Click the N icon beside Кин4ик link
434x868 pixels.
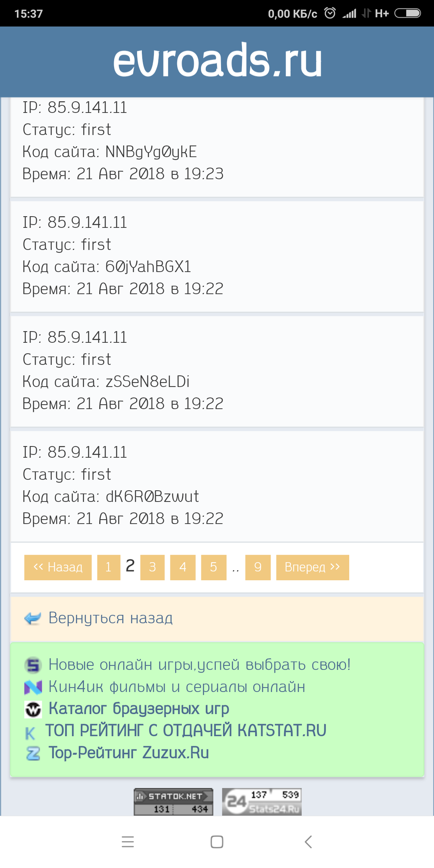coord(33,687)
